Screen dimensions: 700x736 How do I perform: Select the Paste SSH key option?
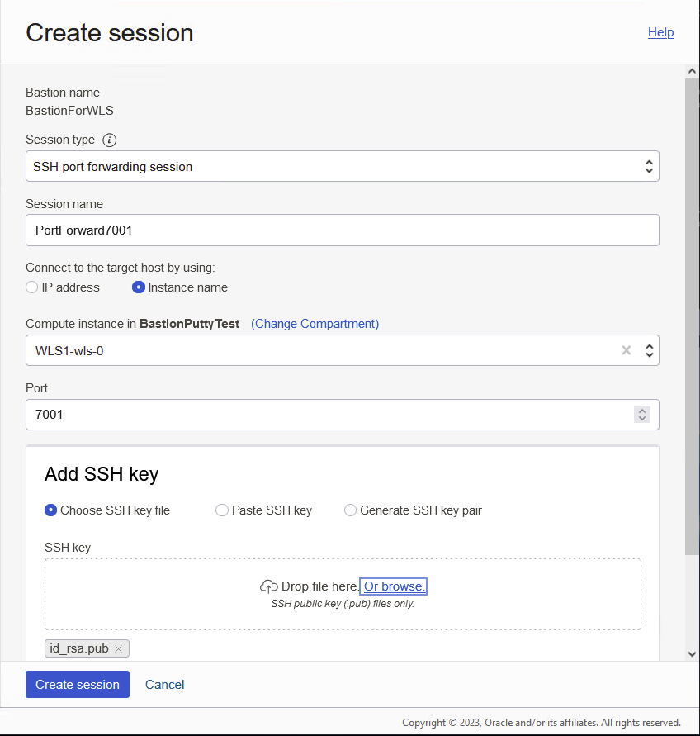click(x=221, y=510)
